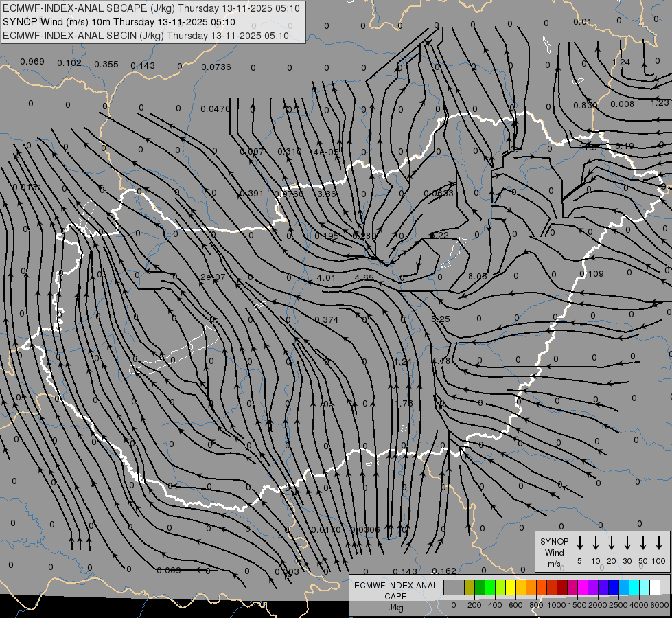Click the map value 0.310
The image size is (672, 618).
pyautogui.click(x=289, y=151)
